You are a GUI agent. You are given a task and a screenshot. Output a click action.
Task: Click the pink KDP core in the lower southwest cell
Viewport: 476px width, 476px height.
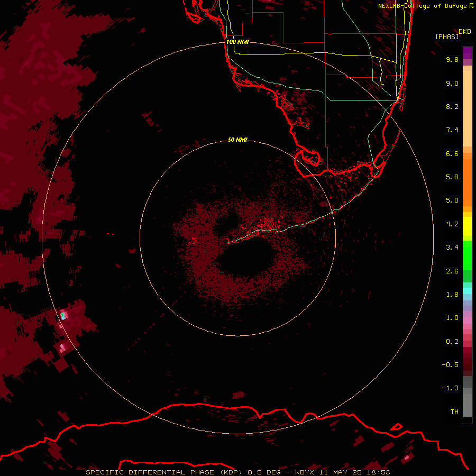tap(62, 347)
